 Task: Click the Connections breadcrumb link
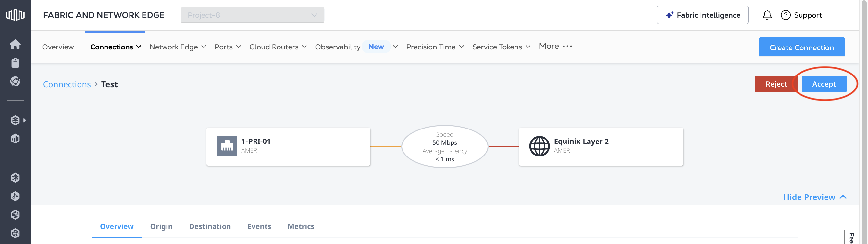coord(67,84)
